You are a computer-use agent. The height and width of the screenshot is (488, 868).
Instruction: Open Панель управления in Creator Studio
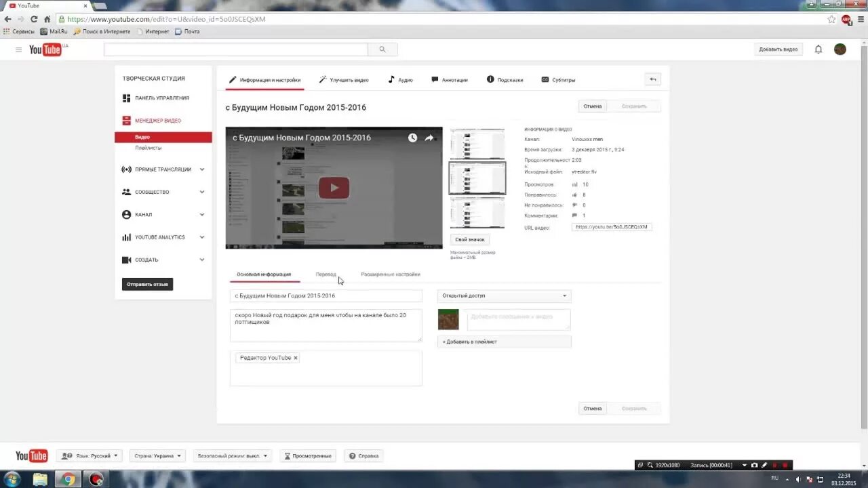tap(156, 98)
